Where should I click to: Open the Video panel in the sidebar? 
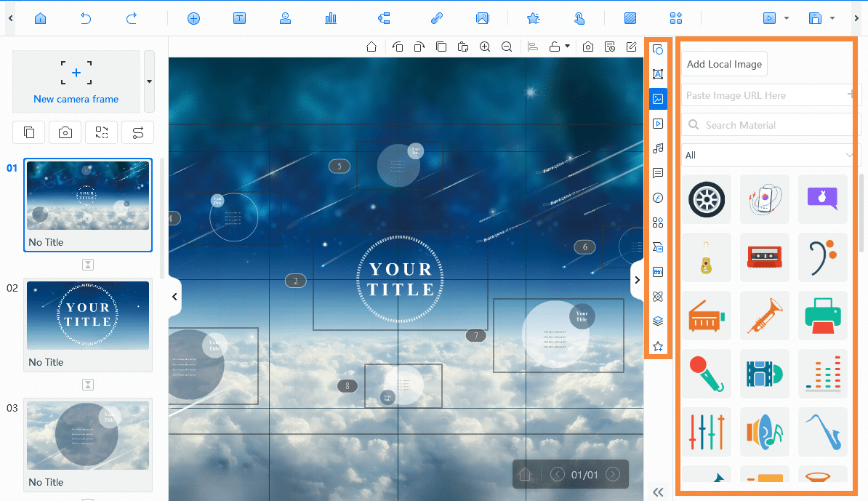click(658, 123)
